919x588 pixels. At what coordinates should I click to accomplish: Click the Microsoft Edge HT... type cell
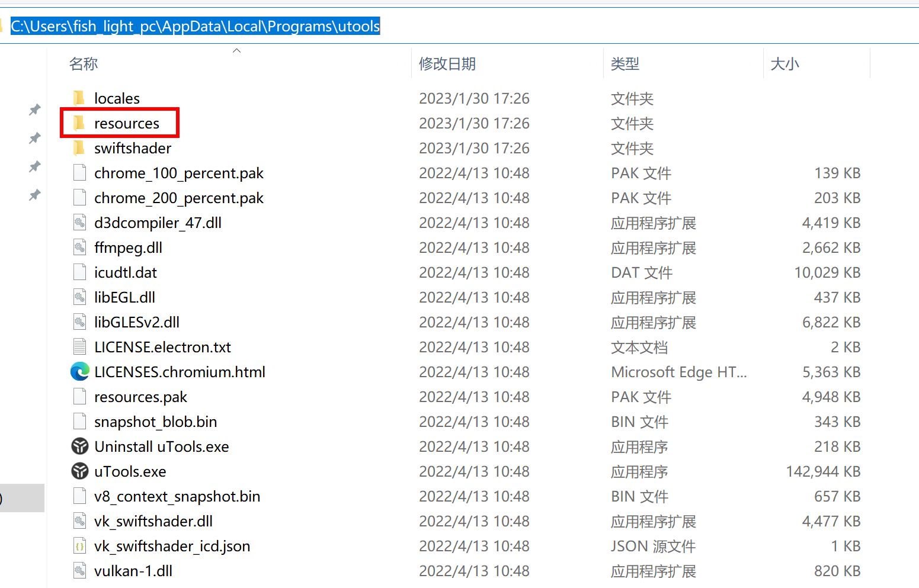(679, 372)
